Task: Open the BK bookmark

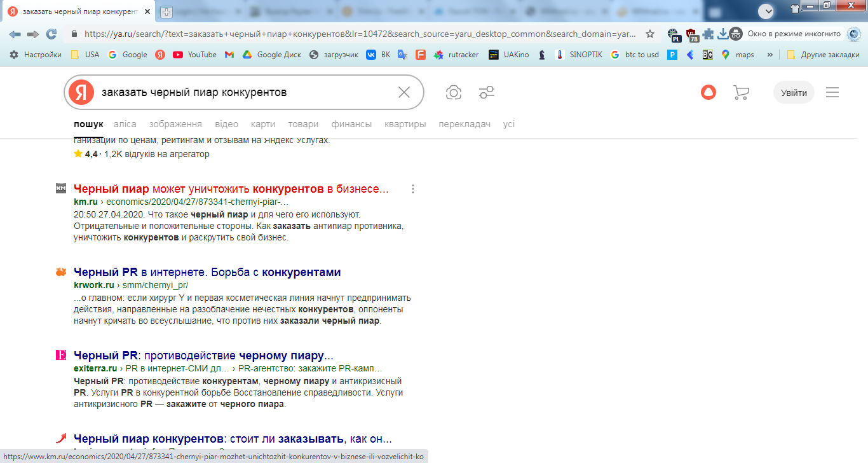Action: [x=379, y=55]
